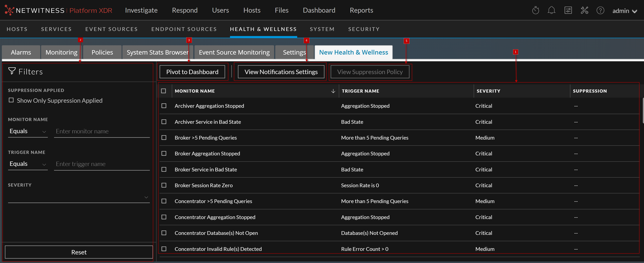644x263 pixels.
Task: Open the Investigate menu
Action: click(141, 10)
